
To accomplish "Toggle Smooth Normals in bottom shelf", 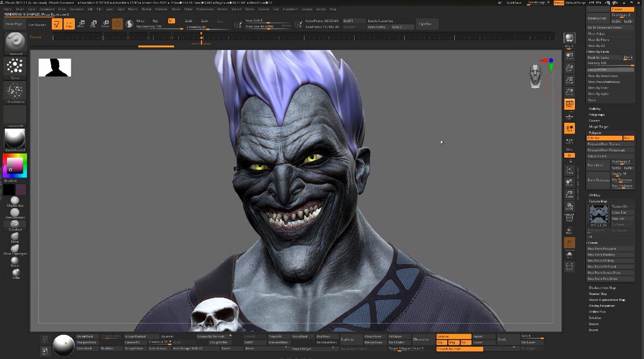I will pyautogui.click(x=460, y=349).
